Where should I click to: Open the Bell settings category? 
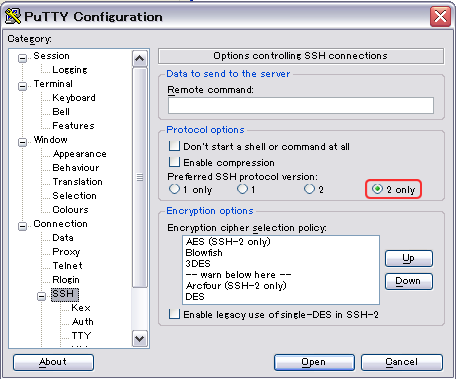(x=61, y=112)
